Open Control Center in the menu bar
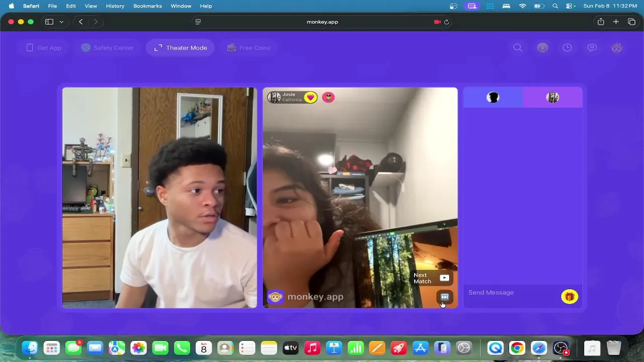The image size is (644, 362). coord(570,6)
